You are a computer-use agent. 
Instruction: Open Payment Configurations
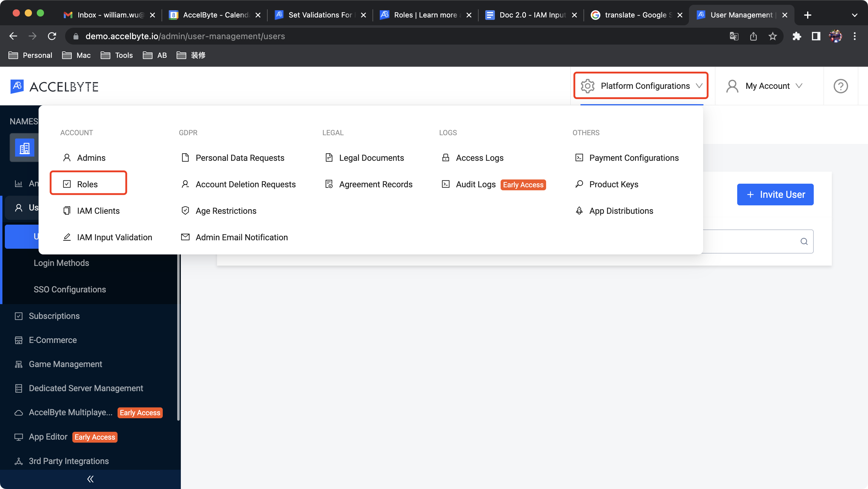[627, 157]
